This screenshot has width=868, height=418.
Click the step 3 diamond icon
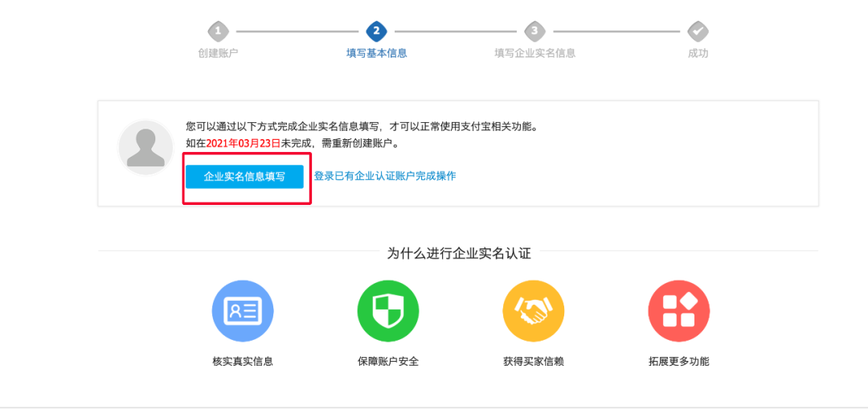(x=534, y=31)
